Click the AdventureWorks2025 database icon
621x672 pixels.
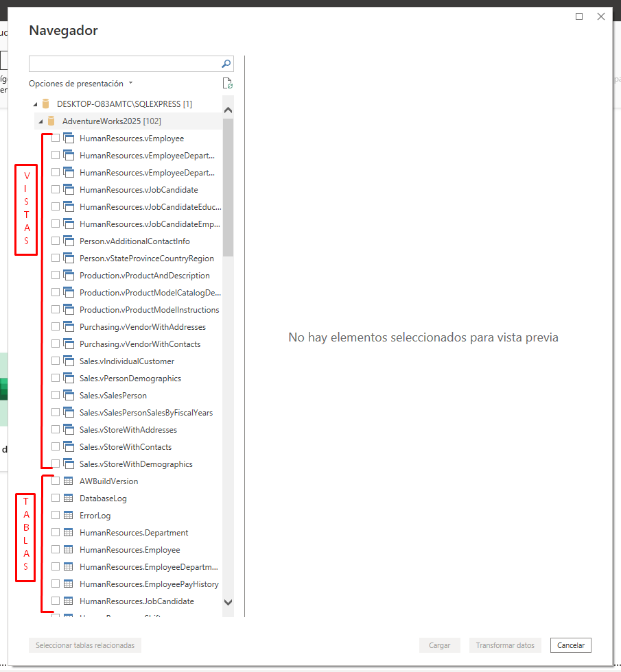tap(51, 121)
